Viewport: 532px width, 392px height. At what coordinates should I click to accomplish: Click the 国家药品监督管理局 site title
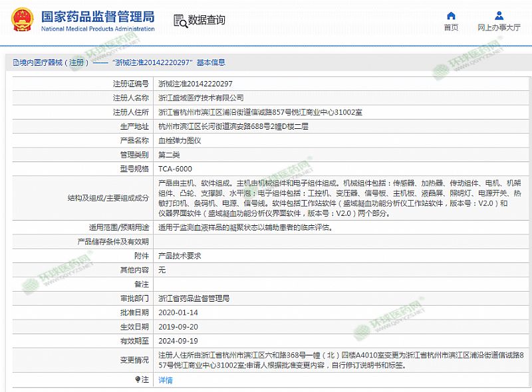(97, 16)
